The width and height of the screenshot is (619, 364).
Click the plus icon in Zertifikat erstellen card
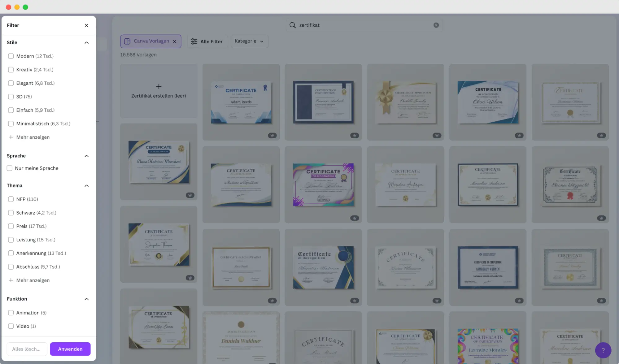159,87
